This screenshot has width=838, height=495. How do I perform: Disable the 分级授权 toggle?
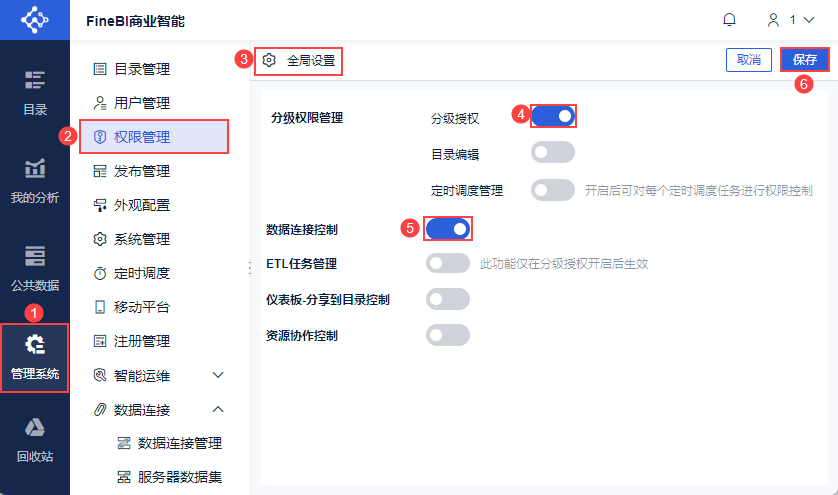point(553,117)
